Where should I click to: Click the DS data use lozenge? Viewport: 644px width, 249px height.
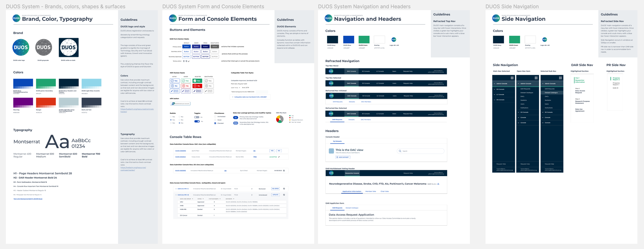[x=235, y=118]
